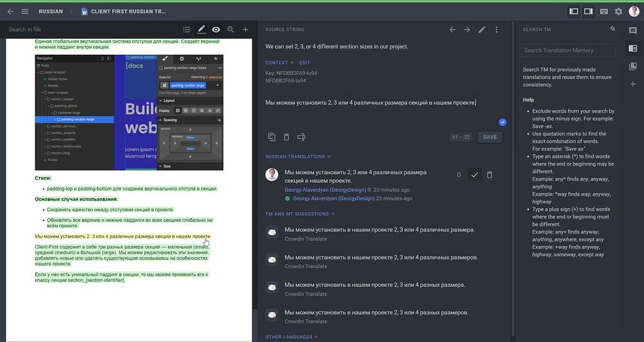Viewport: 644px width, 342px height.
Task: Toggle the left sidebar layout button
Action: [x=574, y=12]
